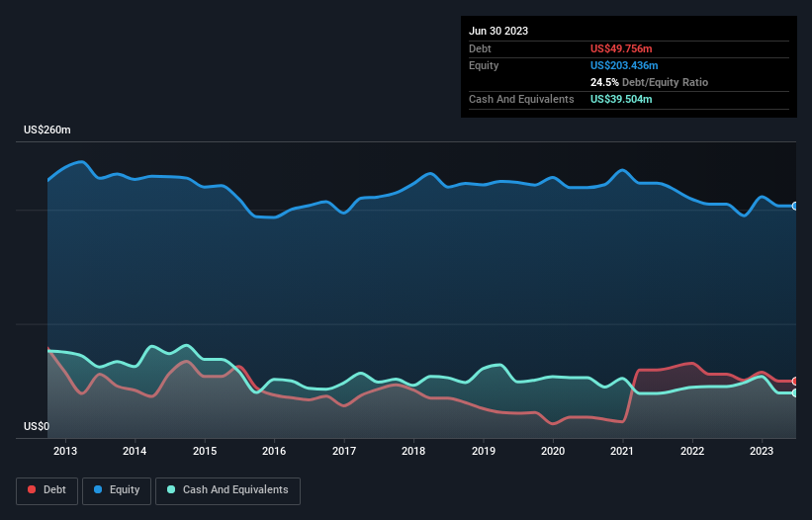Image resolution: width=812 pixels, height=520 pixels.
Task: Toggle the Equity series legend button
Action: tap(117, 490)
